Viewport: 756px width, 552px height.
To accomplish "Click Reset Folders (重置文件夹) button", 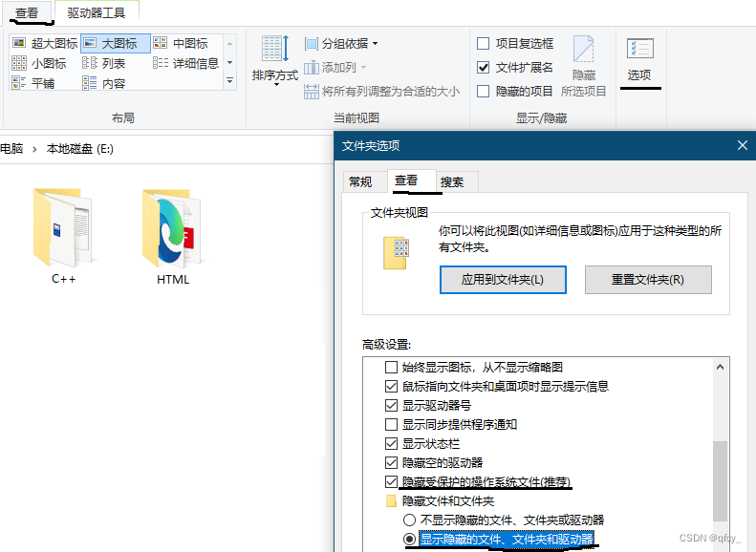I will (x=648, y=280).
